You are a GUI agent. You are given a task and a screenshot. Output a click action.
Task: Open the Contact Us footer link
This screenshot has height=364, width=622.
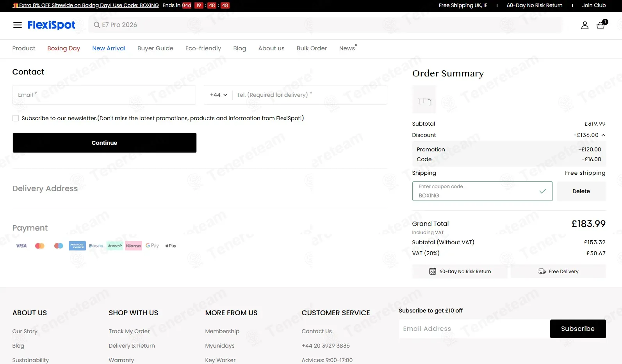317,331
